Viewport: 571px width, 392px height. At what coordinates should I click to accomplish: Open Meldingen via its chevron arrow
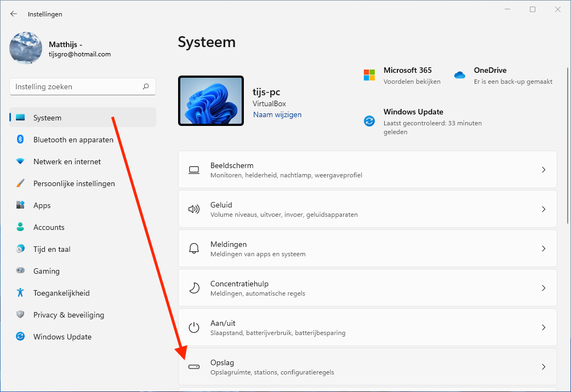[543, 249]
